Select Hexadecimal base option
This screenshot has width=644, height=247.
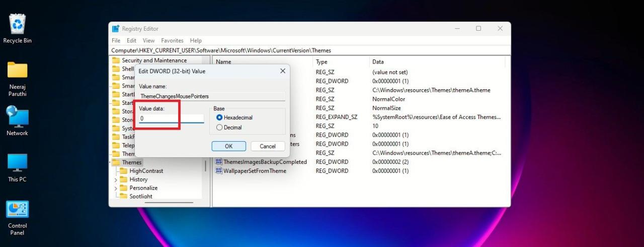[219, 117]
